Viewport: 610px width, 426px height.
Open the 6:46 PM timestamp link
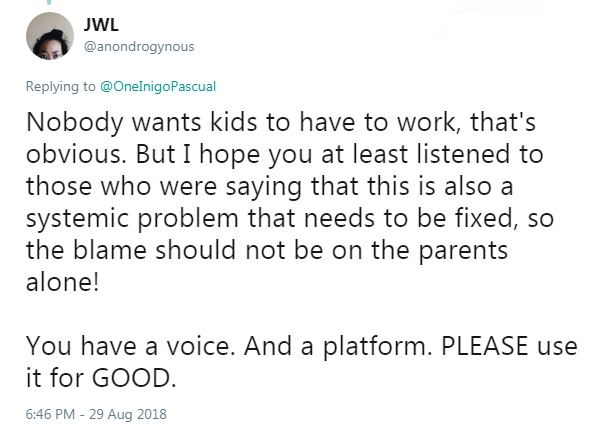50,414
